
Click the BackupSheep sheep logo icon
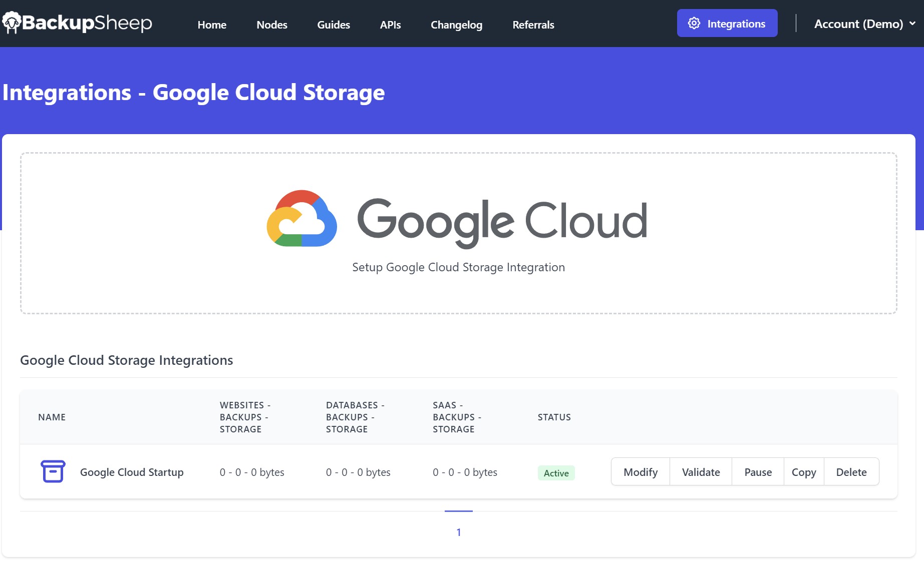[x=12, y=23]
